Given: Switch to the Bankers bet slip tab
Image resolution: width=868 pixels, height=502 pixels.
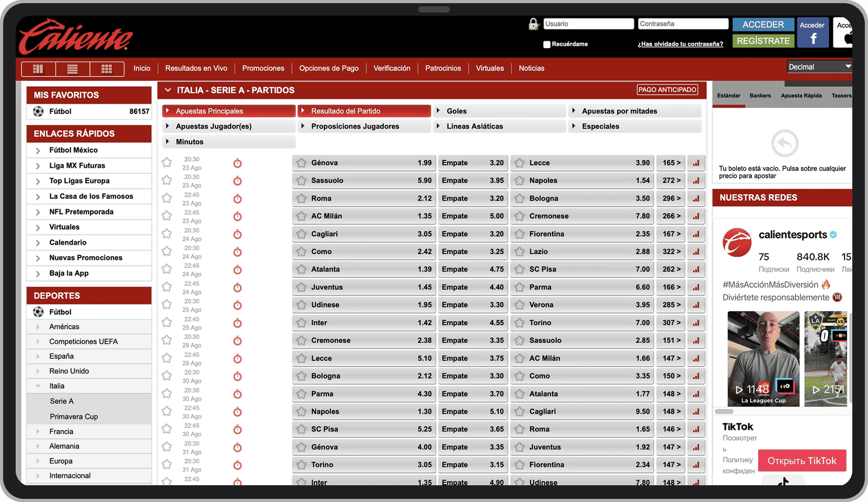Looking at the screenshot, I should coord(760,96).
